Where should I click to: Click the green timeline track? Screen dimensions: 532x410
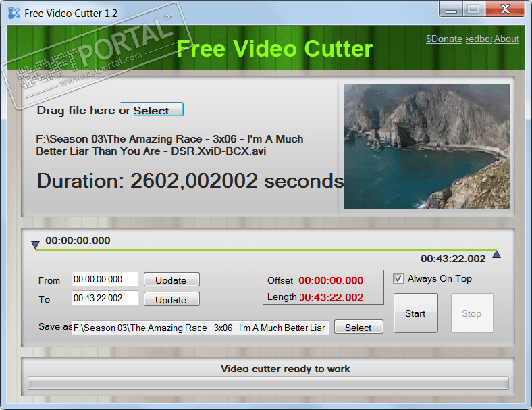tap(265, 249)
